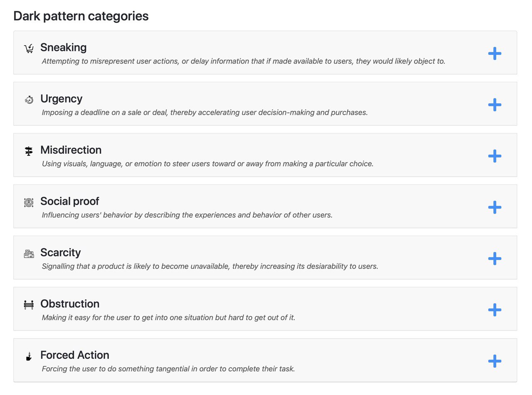The height and width of the screenshot is (395, 532).
Task: Click the Obstruction description sentence
Action: click(168, 318)
